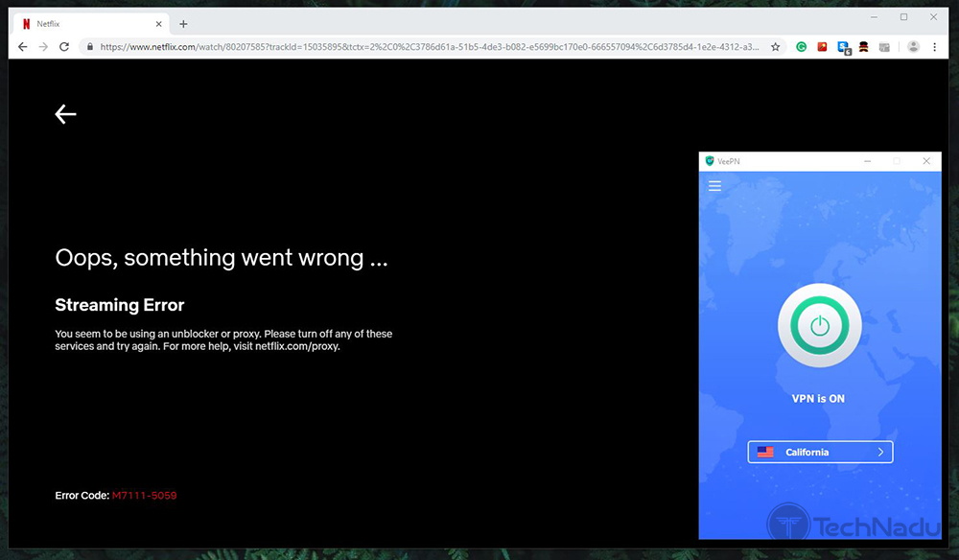Click the padlock site info icon
The width and height of the screenshot is (959, 560).
(x=90, y=46)
